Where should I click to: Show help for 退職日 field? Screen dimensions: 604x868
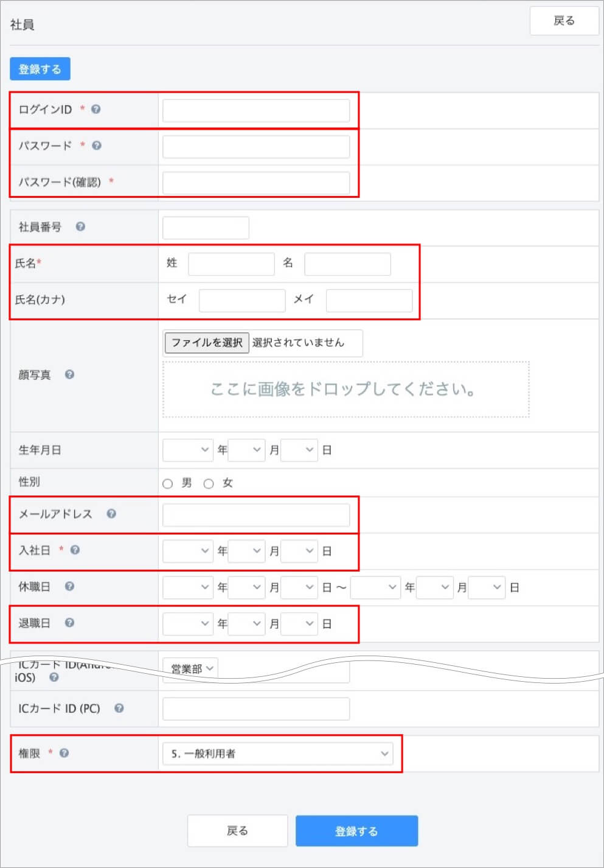(x=69, y=623)
